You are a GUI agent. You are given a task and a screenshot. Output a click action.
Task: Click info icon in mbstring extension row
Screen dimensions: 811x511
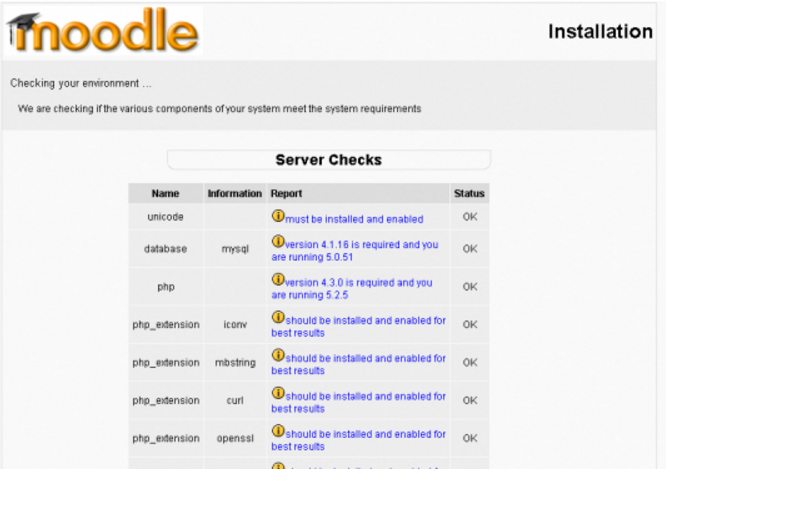click(x=278, y=355)
